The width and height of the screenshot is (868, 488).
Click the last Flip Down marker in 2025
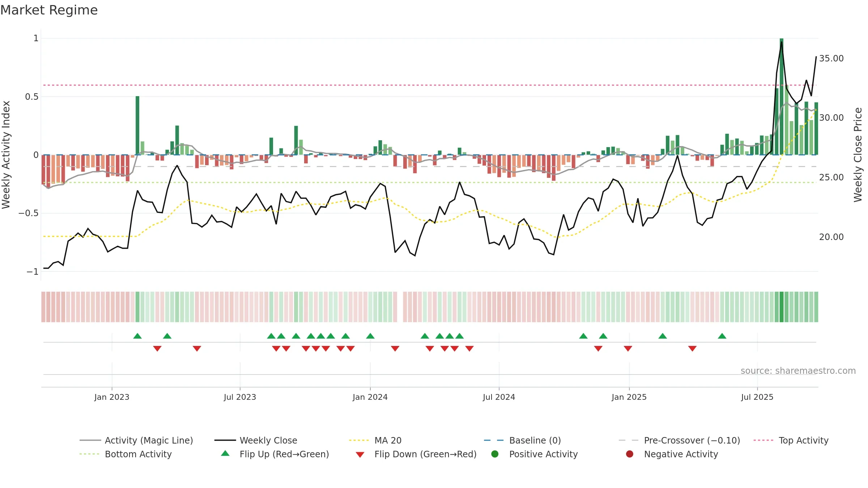pyautogui.click(x=692, y=348)
